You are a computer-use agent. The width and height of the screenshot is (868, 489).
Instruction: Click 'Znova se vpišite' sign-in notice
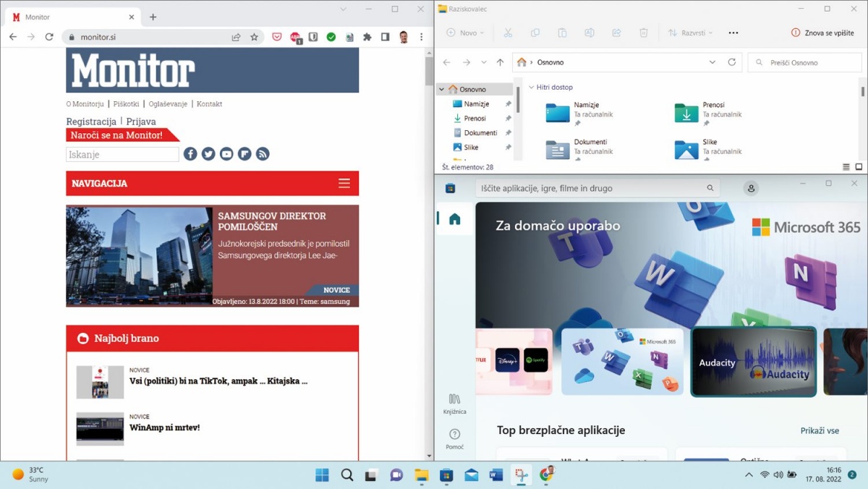822,33
